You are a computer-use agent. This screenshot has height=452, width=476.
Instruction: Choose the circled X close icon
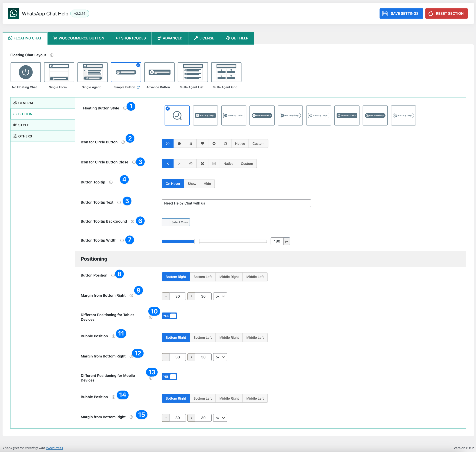(x=191, y=164)
